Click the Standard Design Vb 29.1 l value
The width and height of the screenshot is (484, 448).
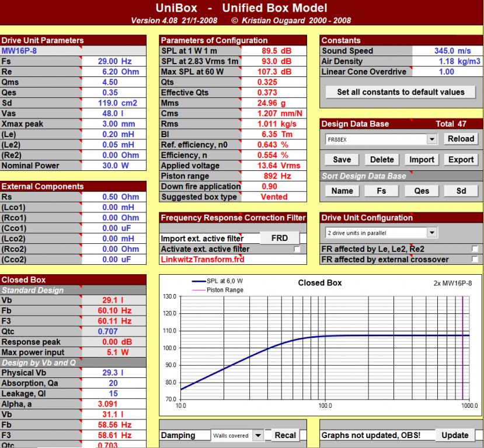[x=114, y=300]
